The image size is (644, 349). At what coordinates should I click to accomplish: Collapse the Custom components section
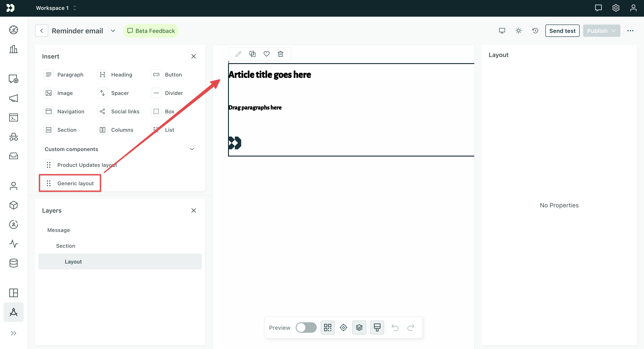[x=192, y=149]
